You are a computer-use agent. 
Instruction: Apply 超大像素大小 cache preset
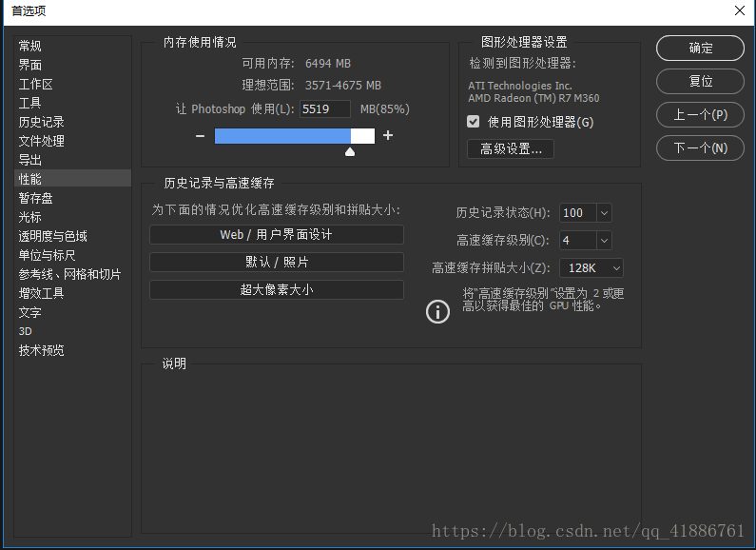click(277, 289)
